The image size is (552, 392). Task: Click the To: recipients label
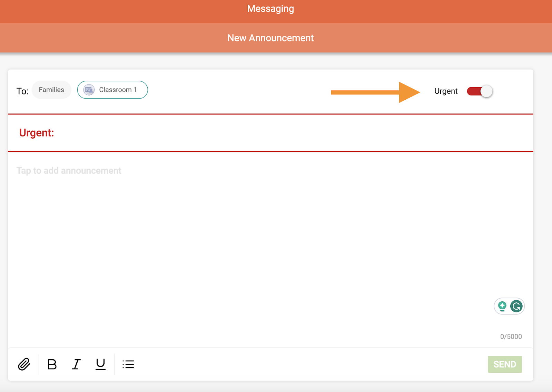tap(23, 91)
